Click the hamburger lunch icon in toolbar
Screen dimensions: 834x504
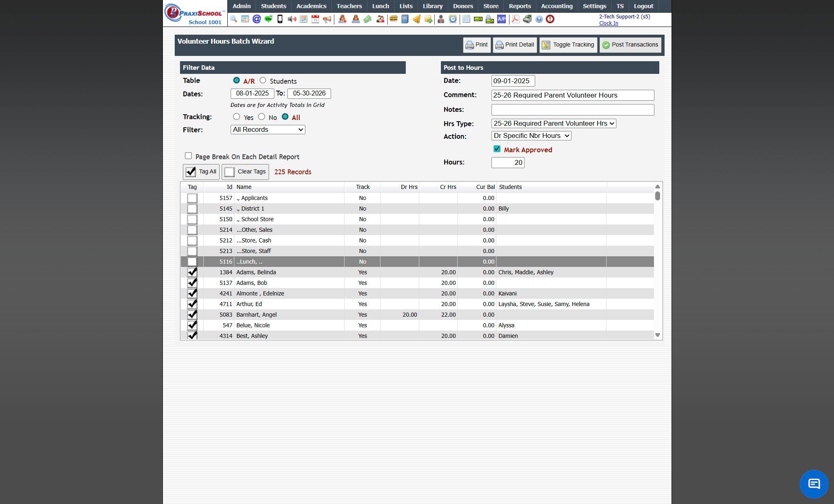click(x=394, y=19)
